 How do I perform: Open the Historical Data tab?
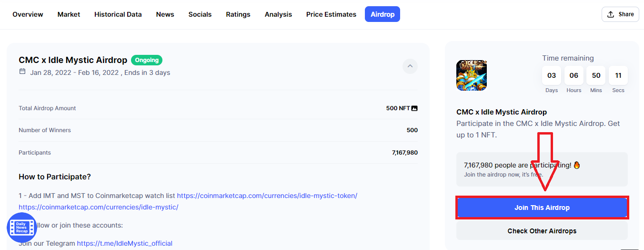118,14
